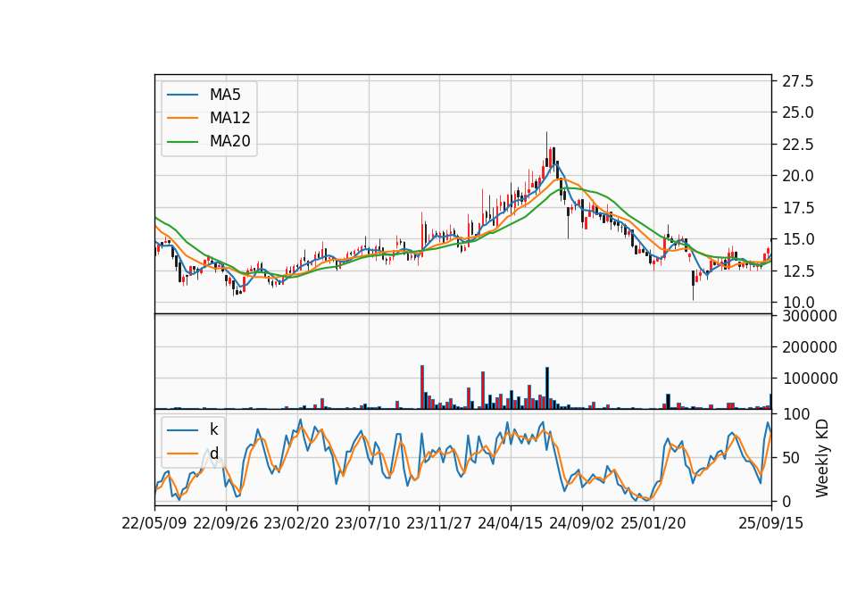
Task: Click the MA5 blue line sample in legend
Action: coord(182,95)
